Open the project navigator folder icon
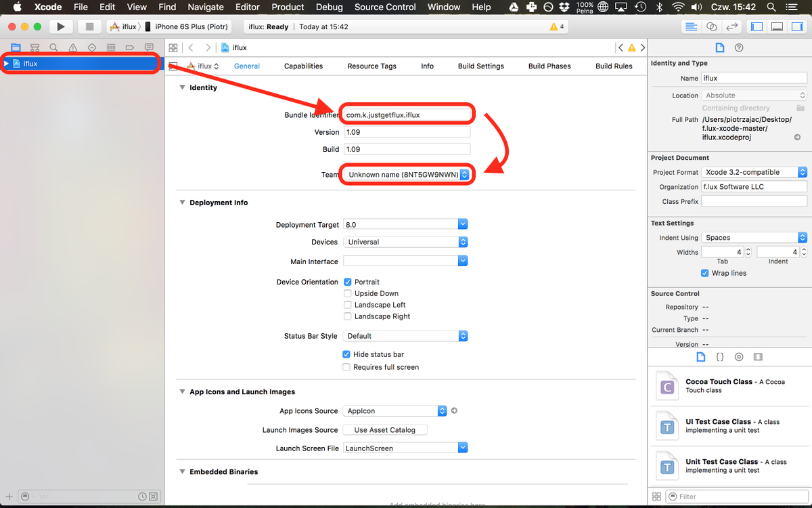The width and height of the screenshot is (812, 508). click(16, 47)
